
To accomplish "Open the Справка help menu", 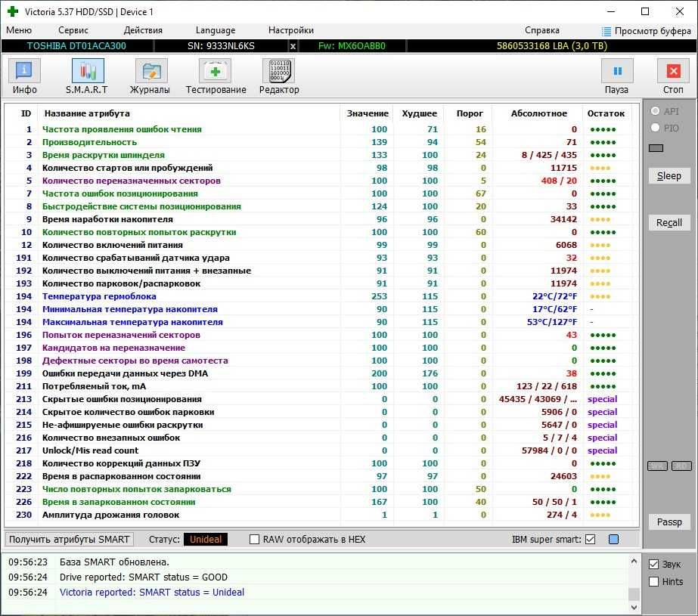I will tap(541, 30).
